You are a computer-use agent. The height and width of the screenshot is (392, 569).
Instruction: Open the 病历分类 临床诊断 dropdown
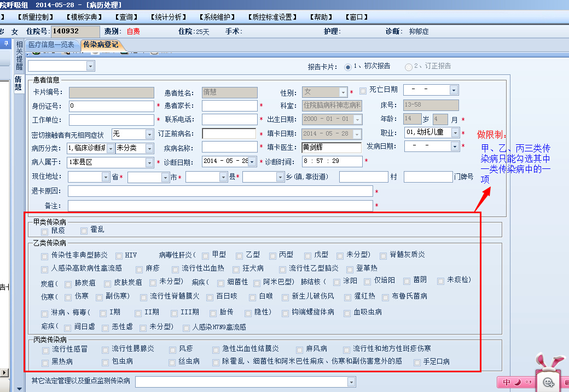point(111,148)
